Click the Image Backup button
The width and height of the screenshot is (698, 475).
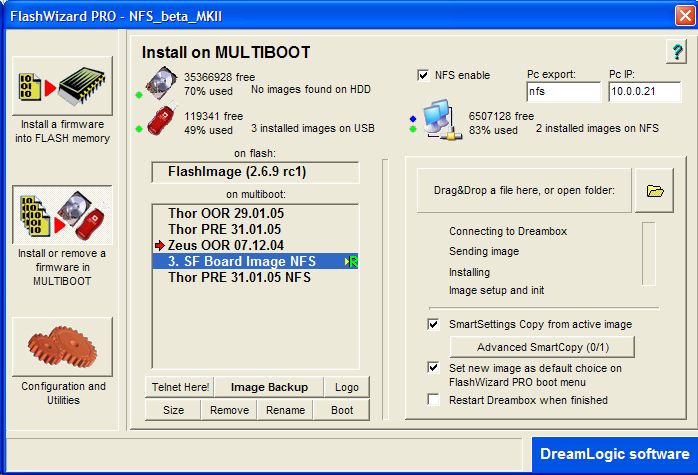coord(269,387)
